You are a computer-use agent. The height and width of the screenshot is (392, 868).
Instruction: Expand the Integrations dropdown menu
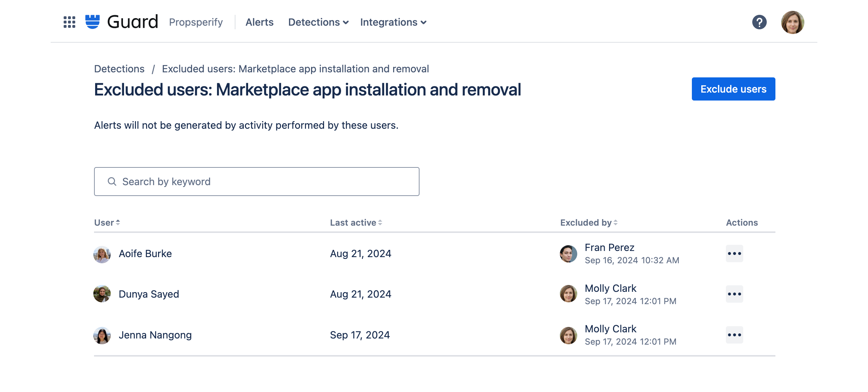[393, 22]
